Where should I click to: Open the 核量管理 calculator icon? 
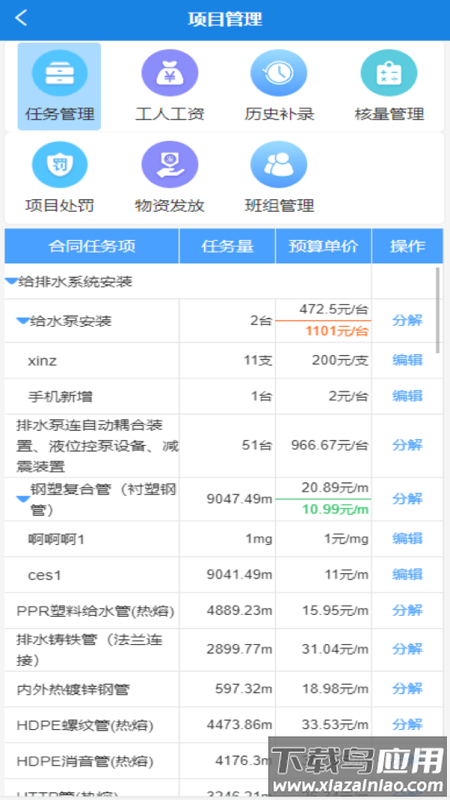389,72
